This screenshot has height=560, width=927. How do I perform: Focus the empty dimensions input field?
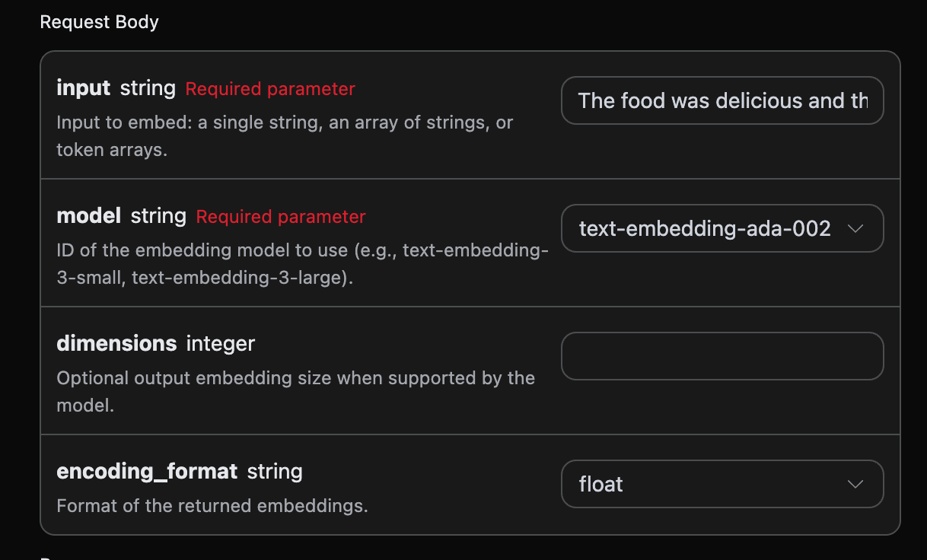(x=722, y=356)
